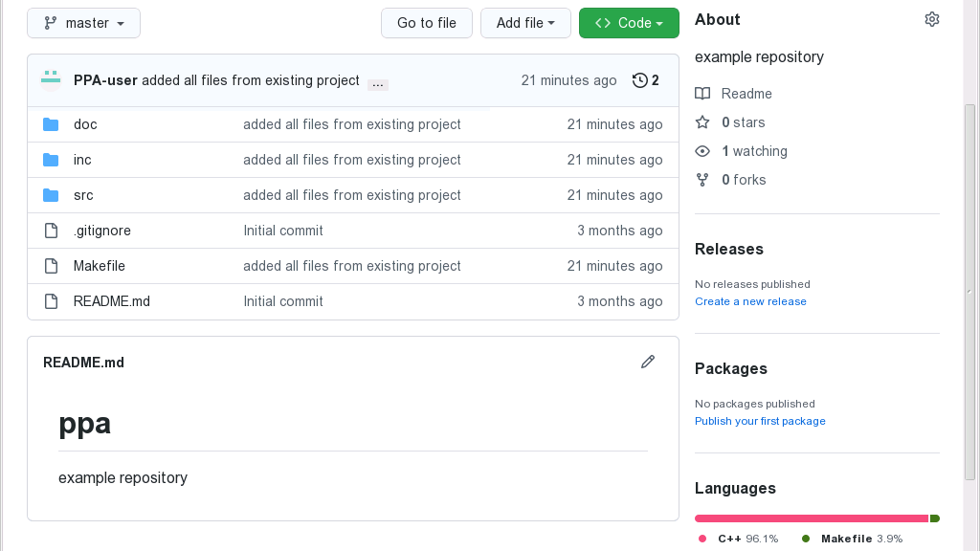Click the '21 minutes ago' timestamp in commit header

(568, 80)
